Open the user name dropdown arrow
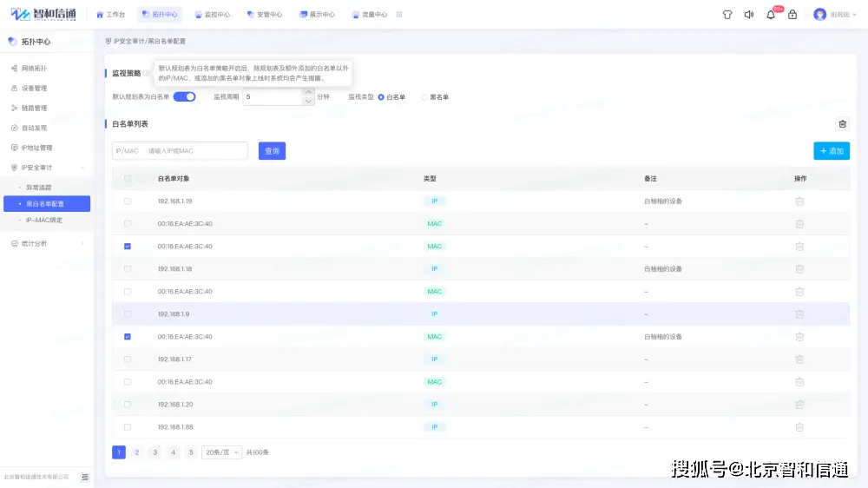Screen dimensions: 868x488 pyautogui.click(x=854, y=15)
